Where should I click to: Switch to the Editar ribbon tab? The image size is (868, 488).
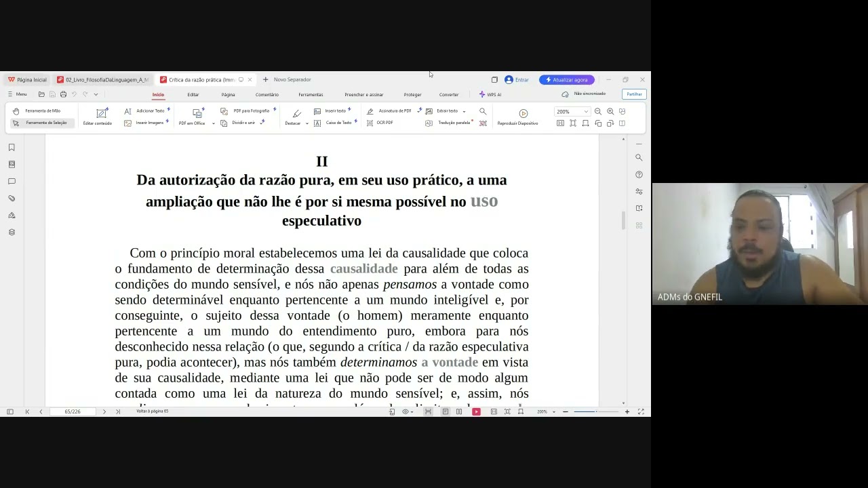pos(193,94)
